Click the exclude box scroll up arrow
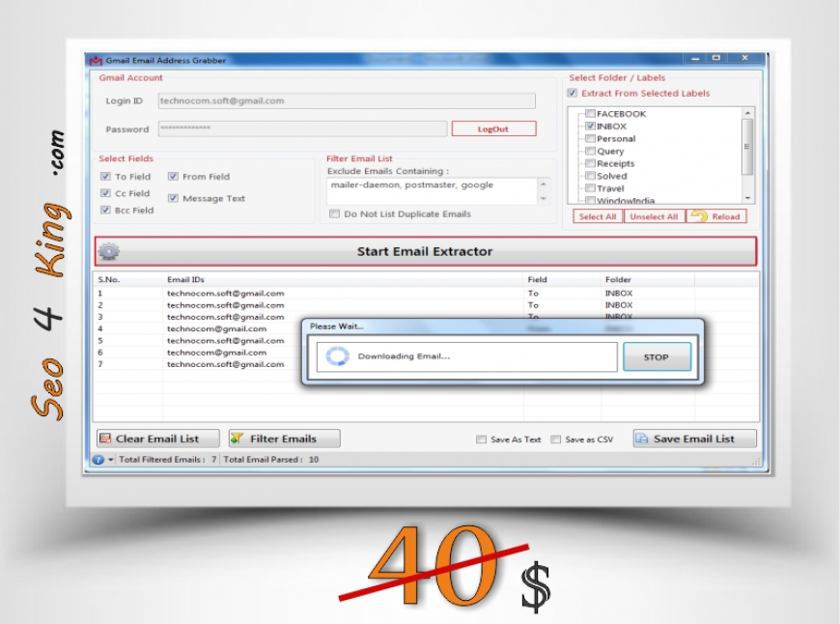Viewport: 840px width, 624px height. point(544,184)
